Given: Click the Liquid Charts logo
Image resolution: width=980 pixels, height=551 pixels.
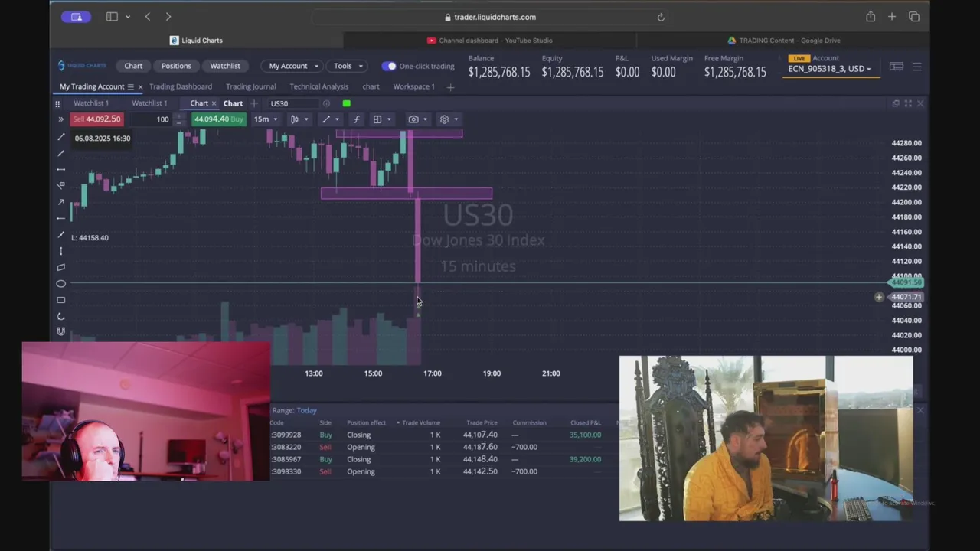Looking at the screenshot, I should [82, 66].
